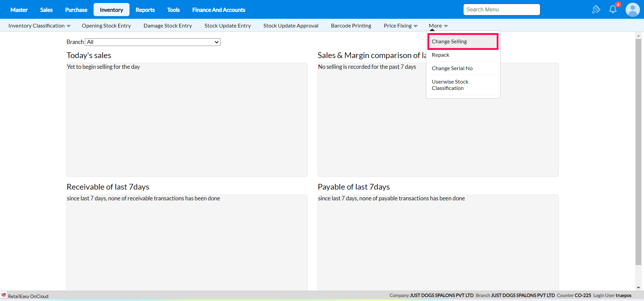Expand the Price Fixing dropdown

pos(401,26)
